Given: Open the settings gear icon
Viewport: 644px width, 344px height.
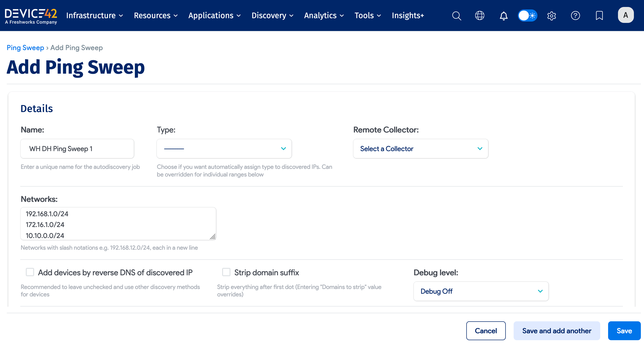Looking at the screenshot, I should 552,15.
